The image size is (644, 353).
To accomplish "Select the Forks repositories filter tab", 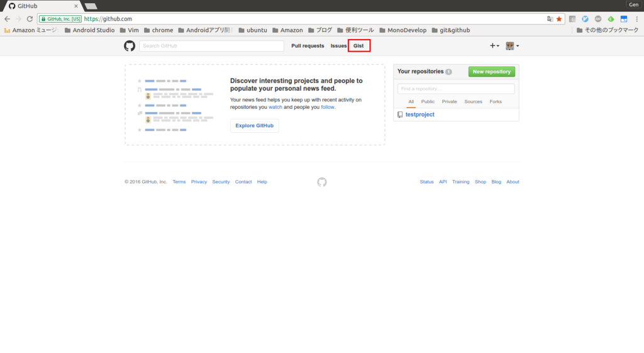I will (x=496, y=101).
